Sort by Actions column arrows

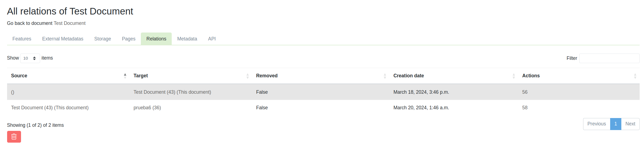(x=635, y=76)
